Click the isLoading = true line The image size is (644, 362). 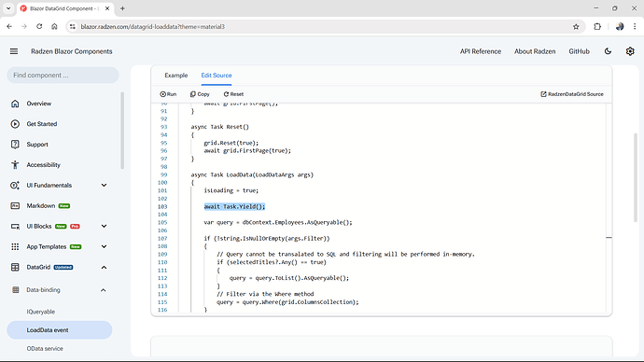(x=231, y=190)
